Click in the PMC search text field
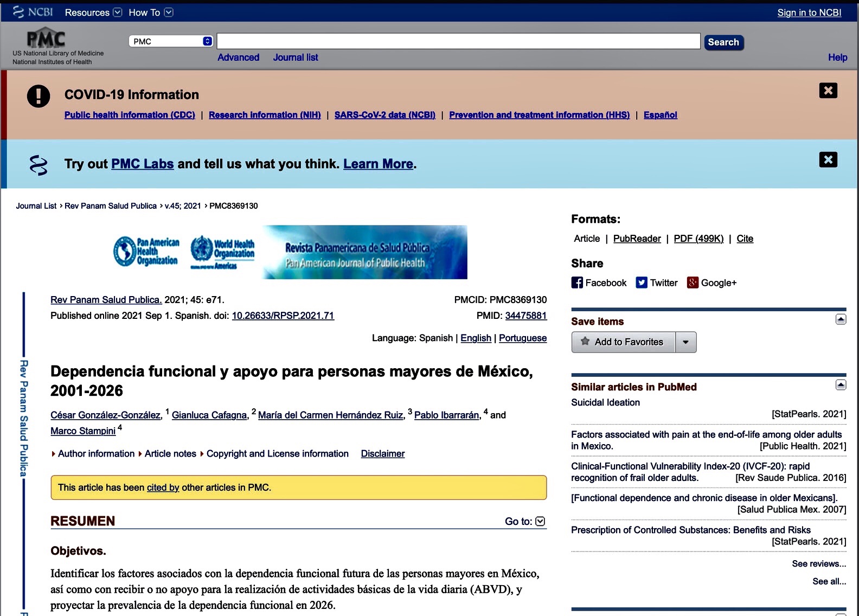The height and width of the screenshot is (616, 859). tap(458, 41)
